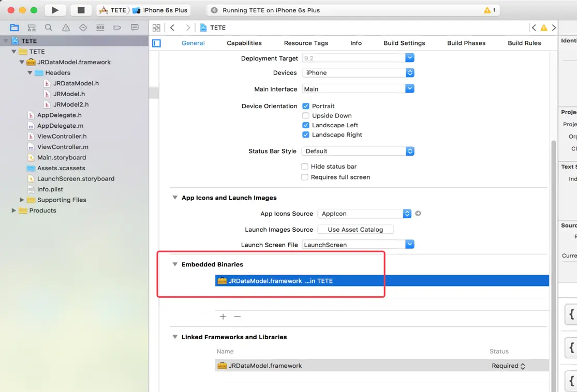Open the Build Settings tab
The height and width of the screenshot is (392, 577).
click(404, 43)
